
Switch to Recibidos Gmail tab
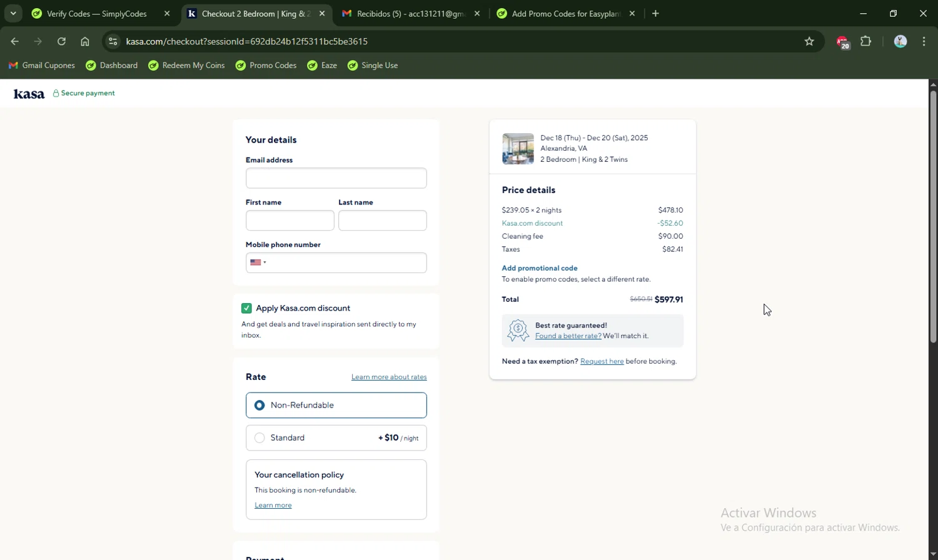[x=411, y=13]
